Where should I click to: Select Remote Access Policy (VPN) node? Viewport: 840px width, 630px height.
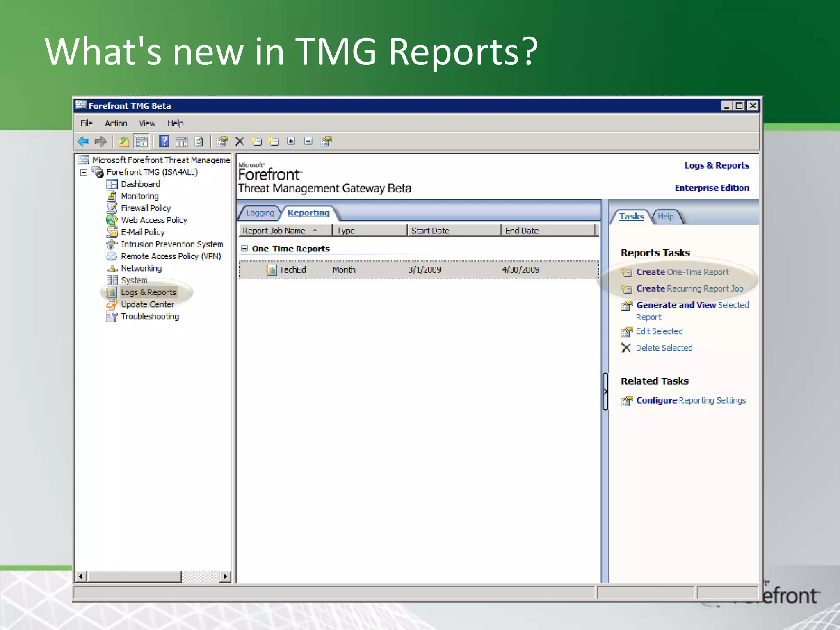pyautogui.click(x=171, y=256)
